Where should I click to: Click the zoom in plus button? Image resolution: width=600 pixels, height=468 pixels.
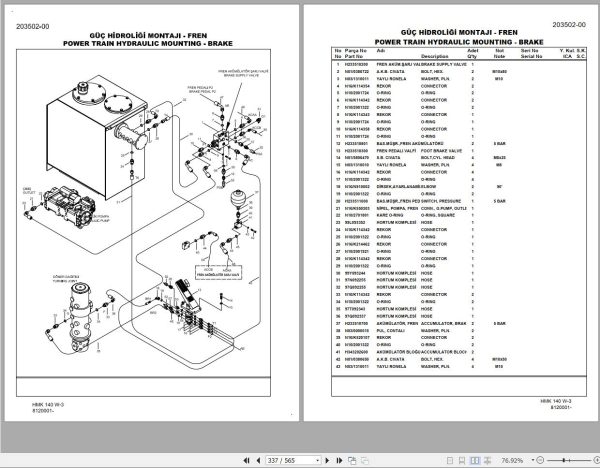point(597,460)
